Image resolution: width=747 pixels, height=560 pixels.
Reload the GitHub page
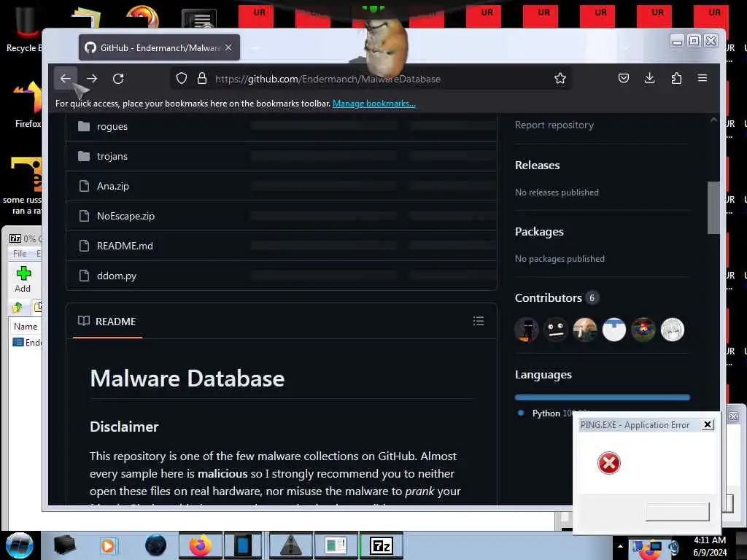click(118, 79)
